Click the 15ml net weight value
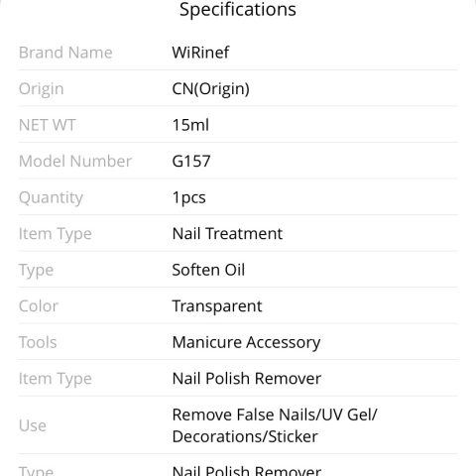 [190, 125]
